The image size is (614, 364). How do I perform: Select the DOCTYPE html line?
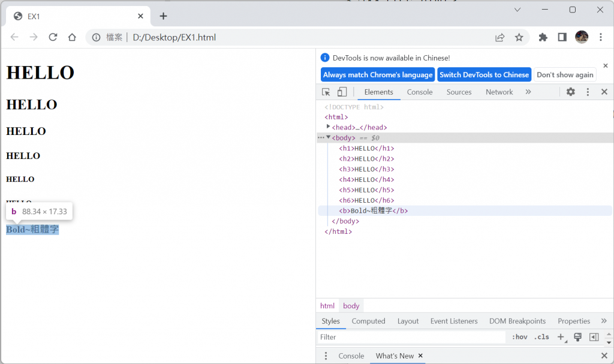point(354,107)
